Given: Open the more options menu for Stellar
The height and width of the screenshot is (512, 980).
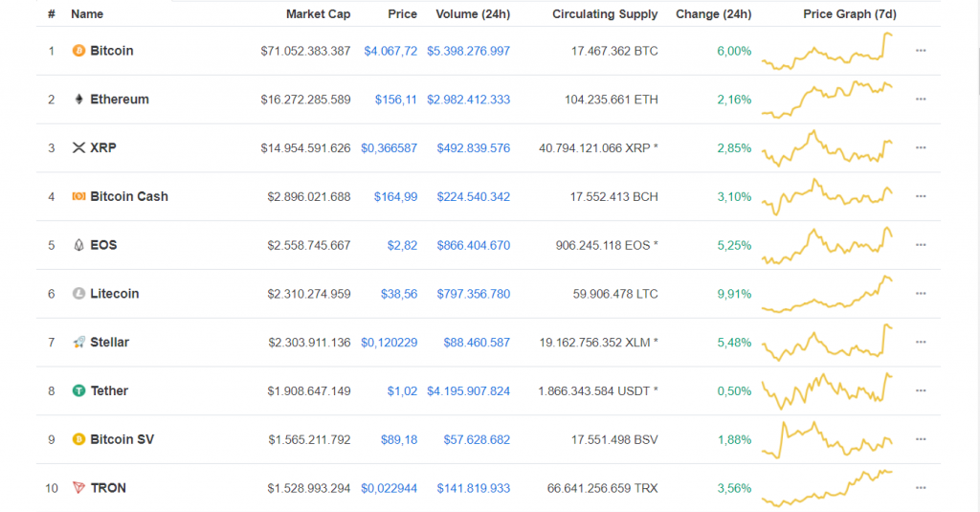Looking at the screenshot, I should 921,342.
